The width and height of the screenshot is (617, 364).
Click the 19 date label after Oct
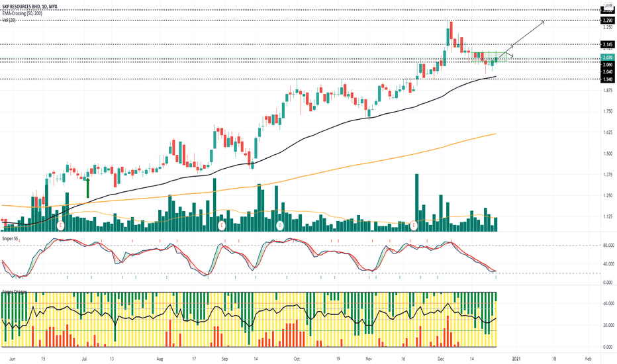338,359
